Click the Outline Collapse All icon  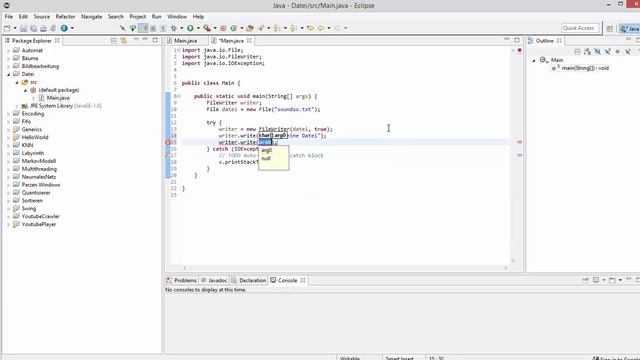(577, 51)
